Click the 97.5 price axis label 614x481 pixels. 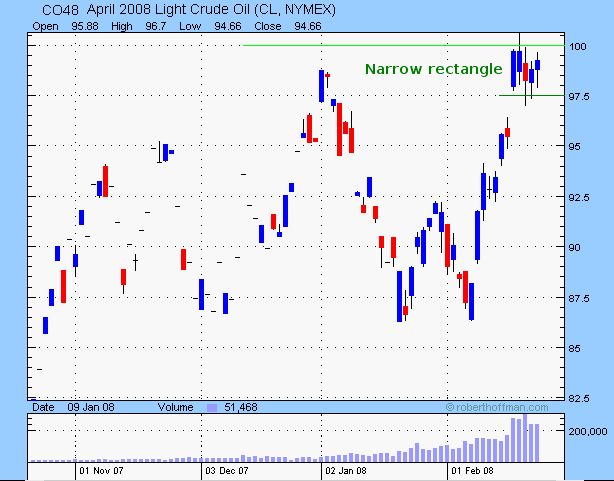(x=579, y=96)
